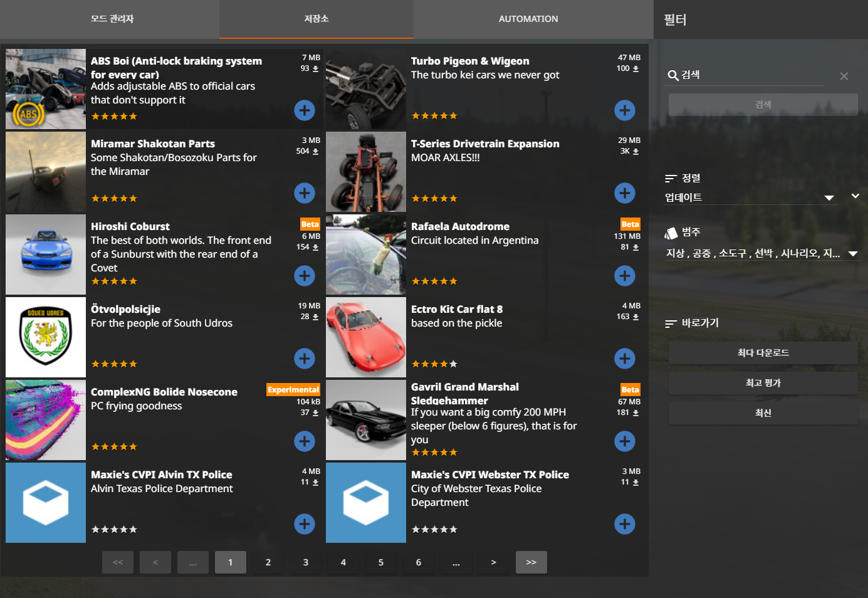This screenshot has width=868, height=598.
Task: Add T-Series Drivetrain Expansion using plus icon
Action: pos(624,193)
